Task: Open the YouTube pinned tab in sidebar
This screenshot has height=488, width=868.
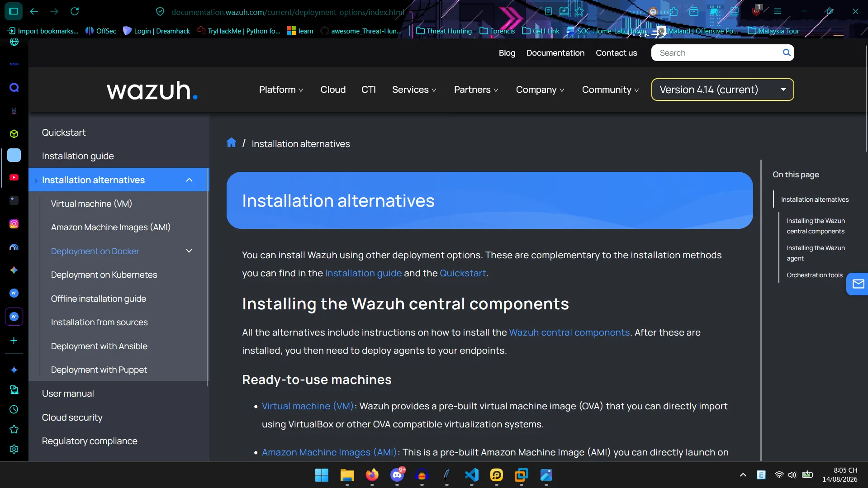Action: (14, 177)
